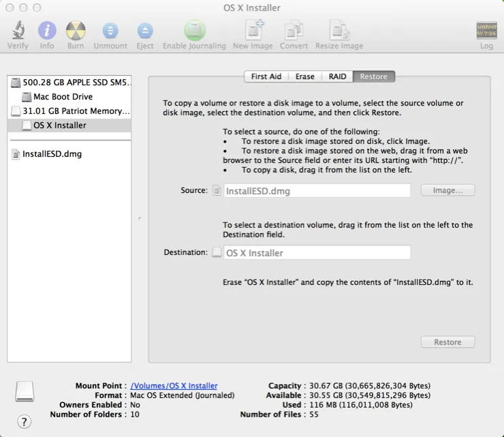The height and width of the screenshot is (437, 504).
Task: Click the Burn disc icon
Action: pos(76,31)
